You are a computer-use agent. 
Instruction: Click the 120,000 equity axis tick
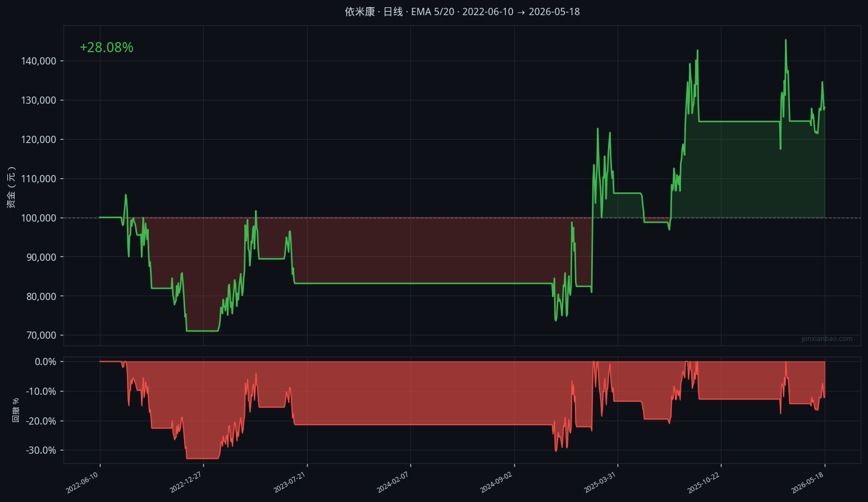click(39, 140)
